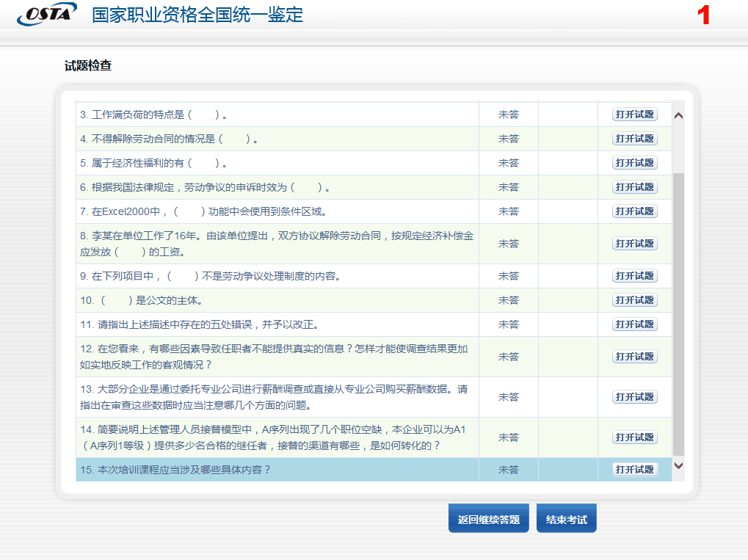Click 结束考试 to end exam

pos(566,520)
